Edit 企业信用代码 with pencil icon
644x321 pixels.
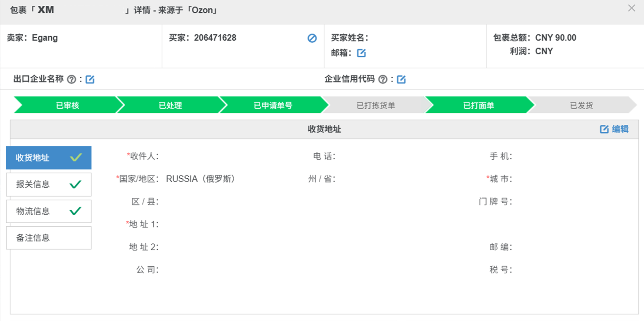point(401,79)
